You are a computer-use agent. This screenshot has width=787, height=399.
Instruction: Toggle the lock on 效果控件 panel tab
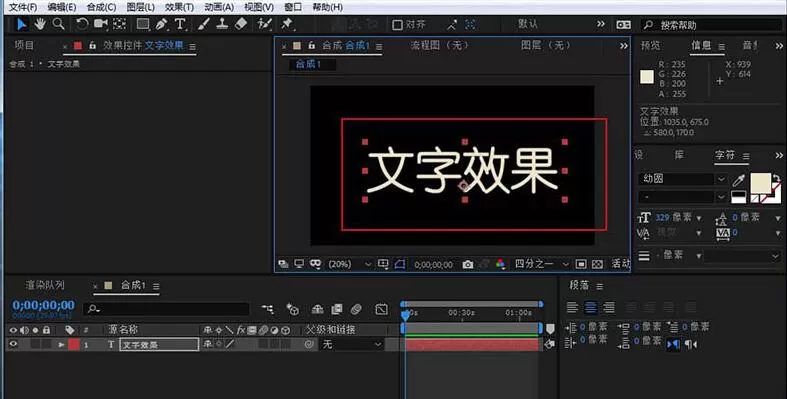(92, 46)
